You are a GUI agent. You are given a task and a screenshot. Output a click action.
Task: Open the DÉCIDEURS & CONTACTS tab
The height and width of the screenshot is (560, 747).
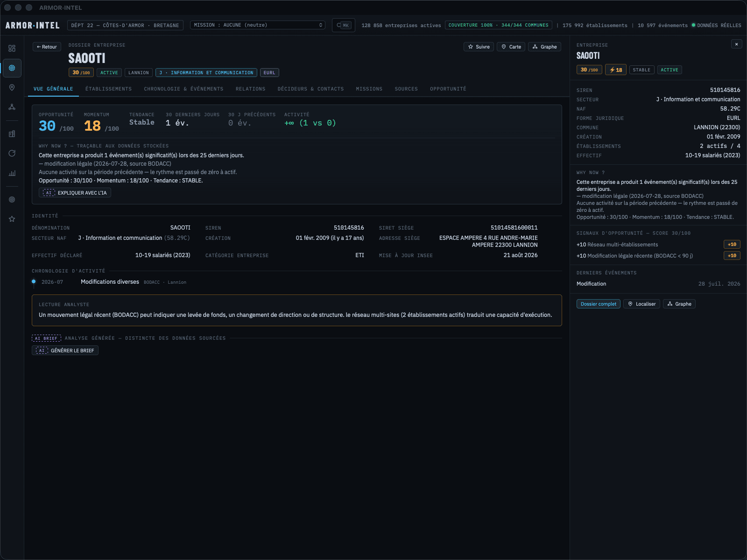pos(310,89)
